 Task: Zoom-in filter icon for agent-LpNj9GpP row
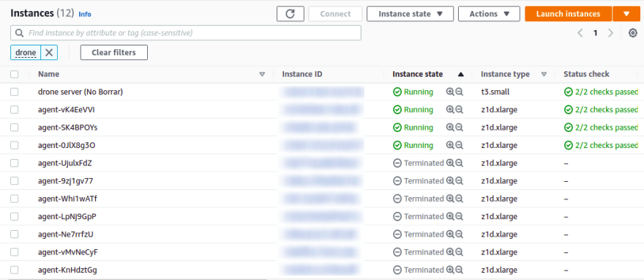pos(450,216)
